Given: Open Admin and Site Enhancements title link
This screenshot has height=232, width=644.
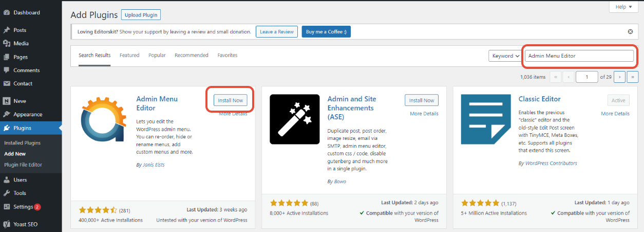Looking at the screenshot, I should click(x=351, y=108).
